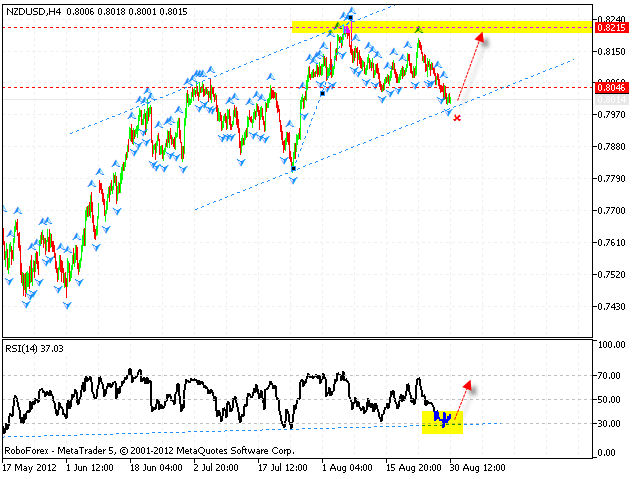Click the red 0.8215 price level label
Image resolution: width=640 pixels, height=479 pixels.
pos(610,27)
